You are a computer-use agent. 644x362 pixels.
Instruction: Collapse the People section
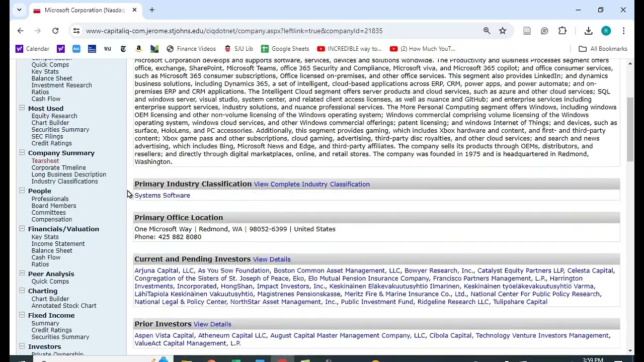(x=22, y=191)
